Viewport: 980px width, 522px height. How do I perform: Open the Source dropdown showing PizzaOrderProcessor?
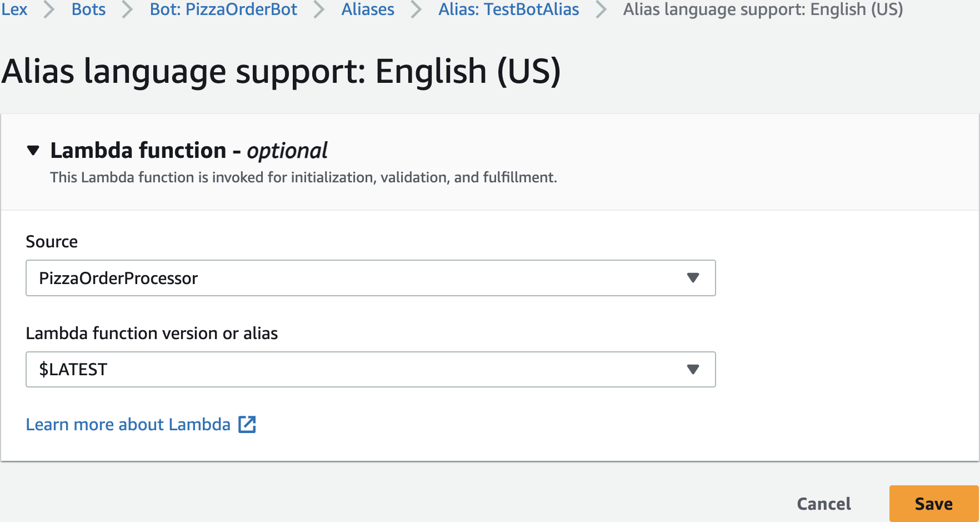click(x=371, y=278)
